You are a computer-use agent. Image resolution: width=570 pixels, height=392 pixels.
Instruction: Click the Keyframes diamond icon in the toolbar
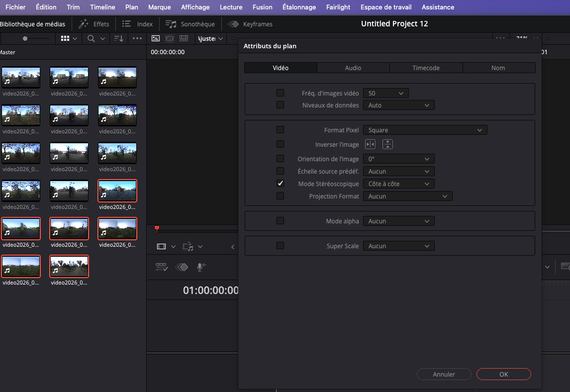233,24
